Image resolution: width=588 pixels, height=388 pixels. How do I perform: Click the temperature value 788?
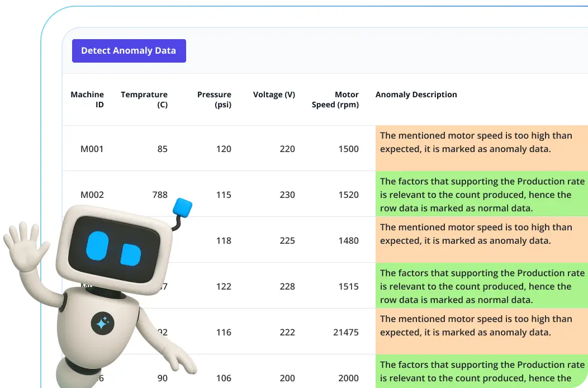159,195
